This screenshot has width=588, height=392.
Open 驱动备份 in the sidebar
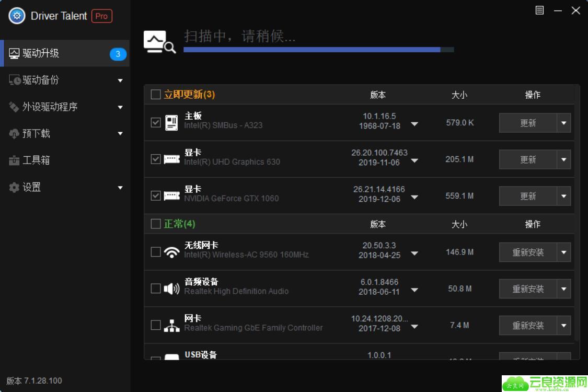pos(65,80)
